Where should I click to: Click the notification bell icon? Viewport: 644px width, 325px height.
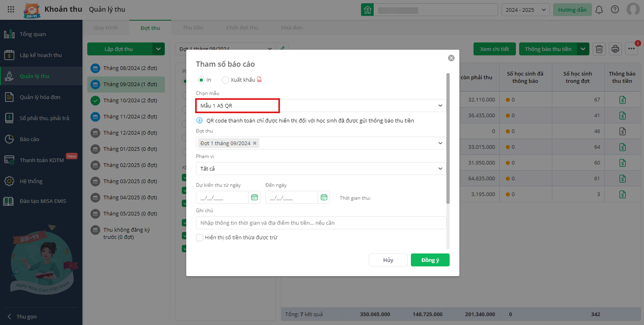pyautogui.click(x=599, y=10)
